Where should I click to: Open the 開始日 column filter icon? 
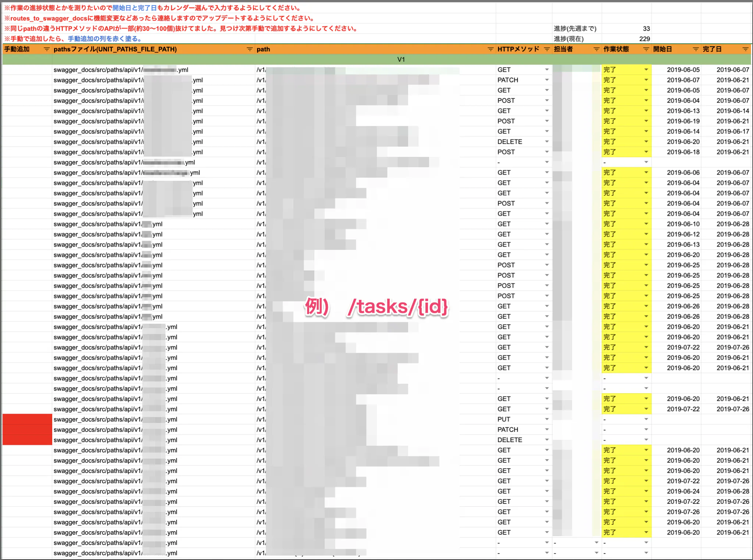click(696, 49)
